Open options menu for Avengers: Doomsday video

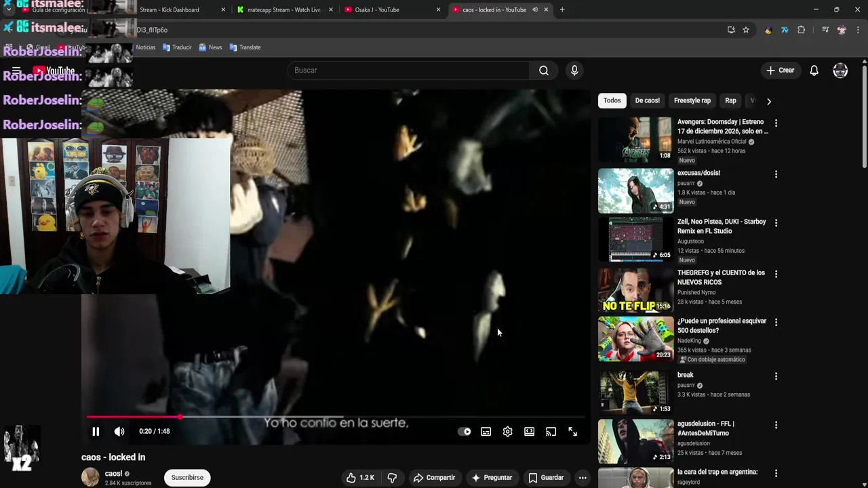(x=776, y=123)
